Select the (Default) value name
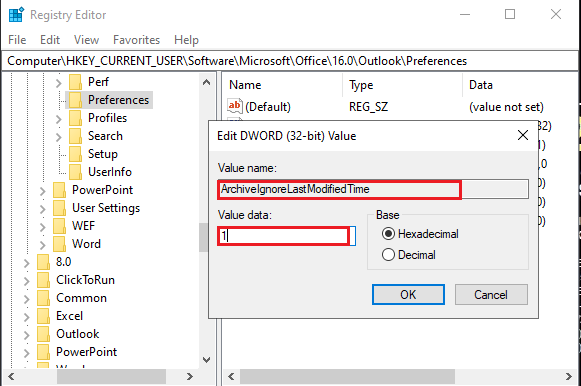Screen dimensions: 581x386 click(268, 107)
